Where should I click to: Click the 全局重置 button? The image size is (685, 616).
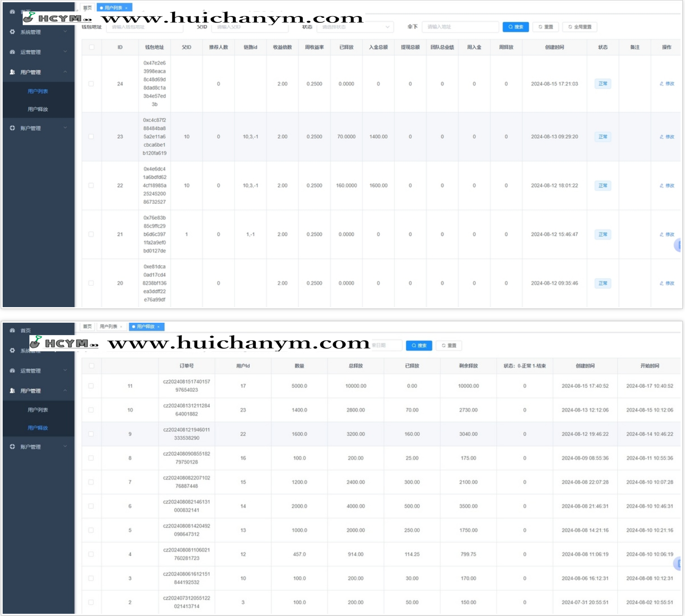click(x=580, y=27)
